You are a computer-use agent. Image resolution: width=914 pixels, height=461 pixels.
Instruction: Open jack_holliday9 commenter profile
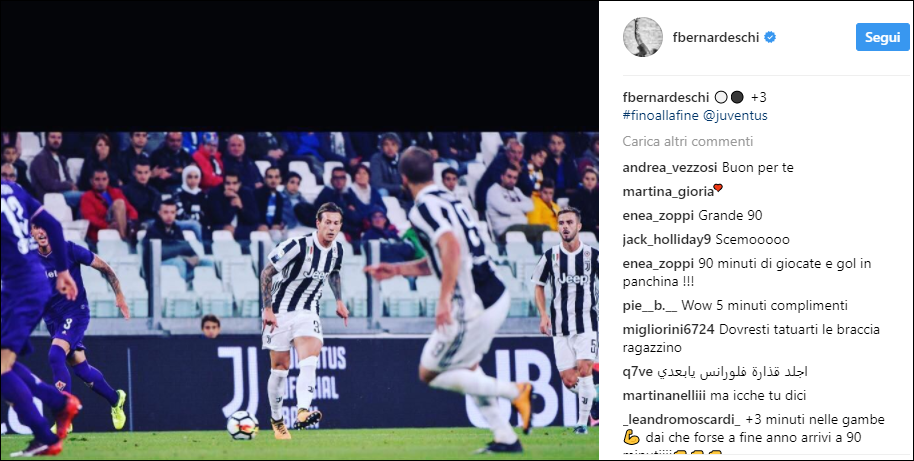(x=667, y=240)
